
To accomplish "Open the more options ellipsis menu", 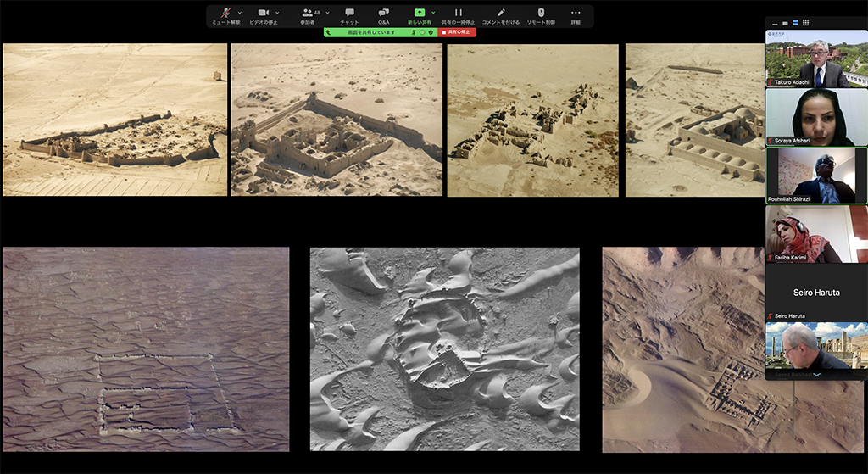I will [576, 14].
